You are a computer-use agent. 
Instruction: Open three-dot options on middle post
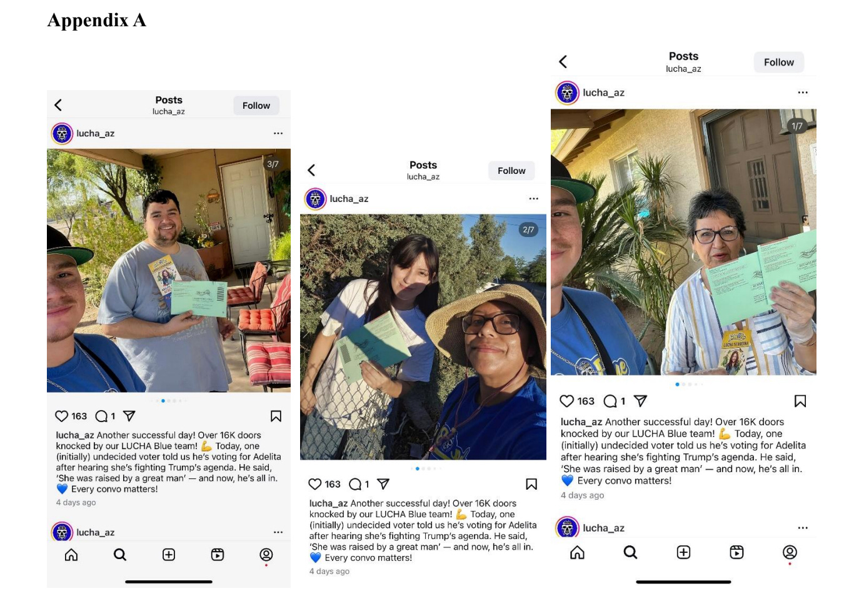click(533, 199)
